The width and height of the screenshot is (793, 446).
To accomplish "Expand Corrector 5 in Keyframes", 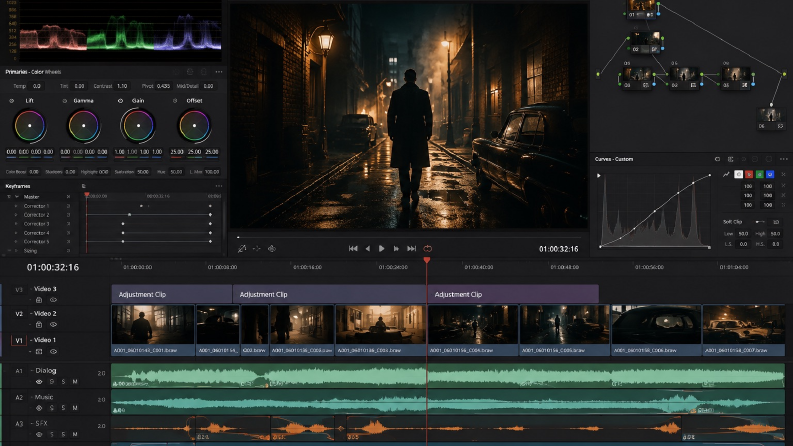I will point(16,242).
